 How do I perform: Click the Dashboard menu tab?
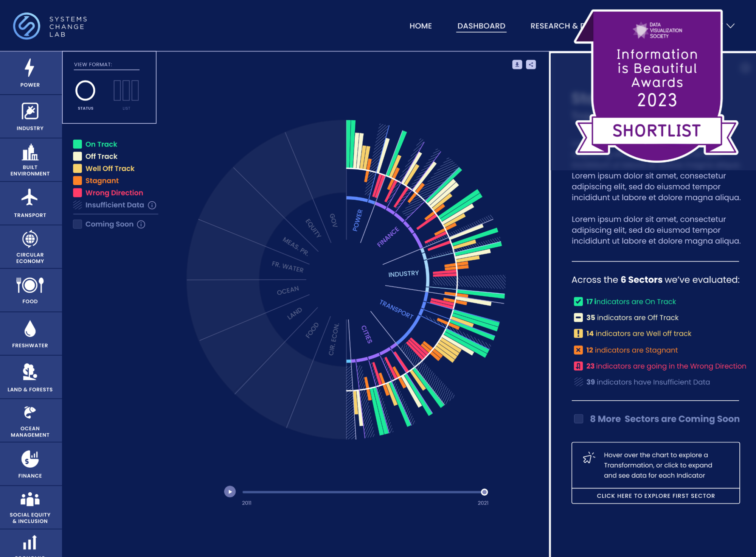coord(481,26)
